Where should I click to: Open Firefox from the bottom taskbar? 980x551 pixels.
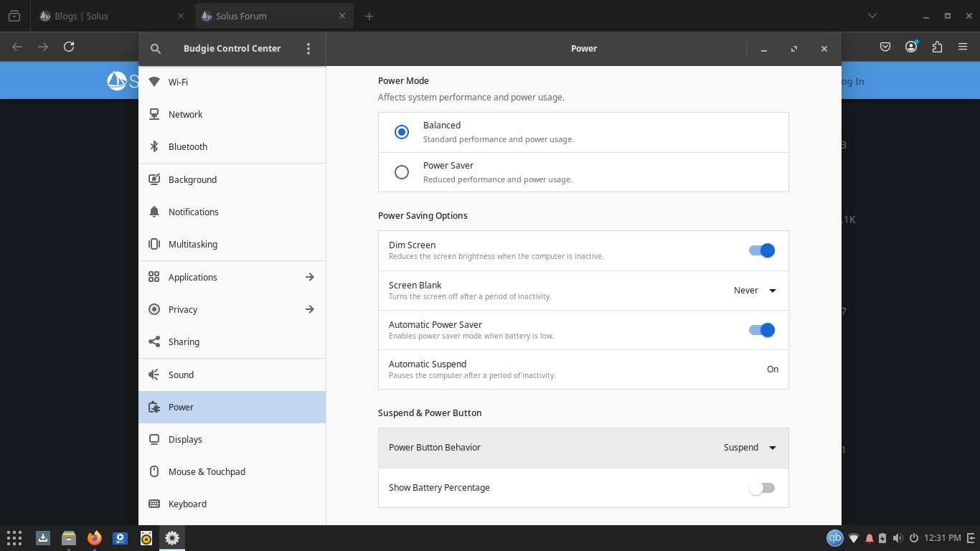click(95, 538)
